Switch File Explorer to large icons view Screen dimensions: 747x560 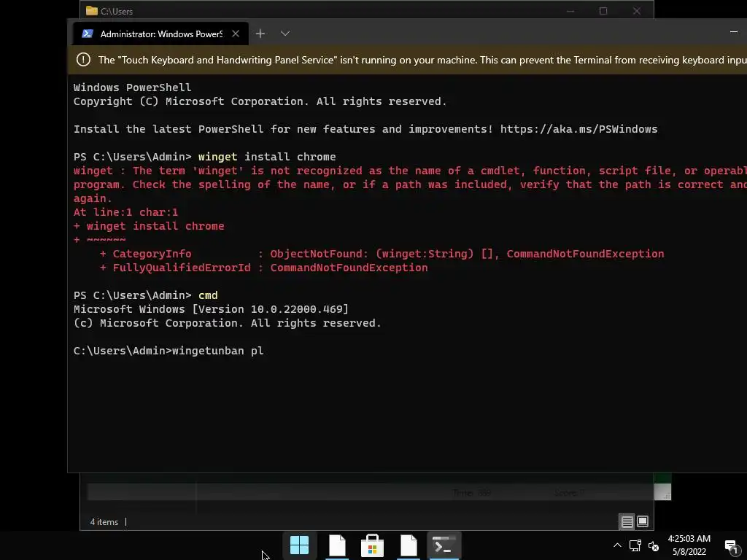(x=643, y=522)
